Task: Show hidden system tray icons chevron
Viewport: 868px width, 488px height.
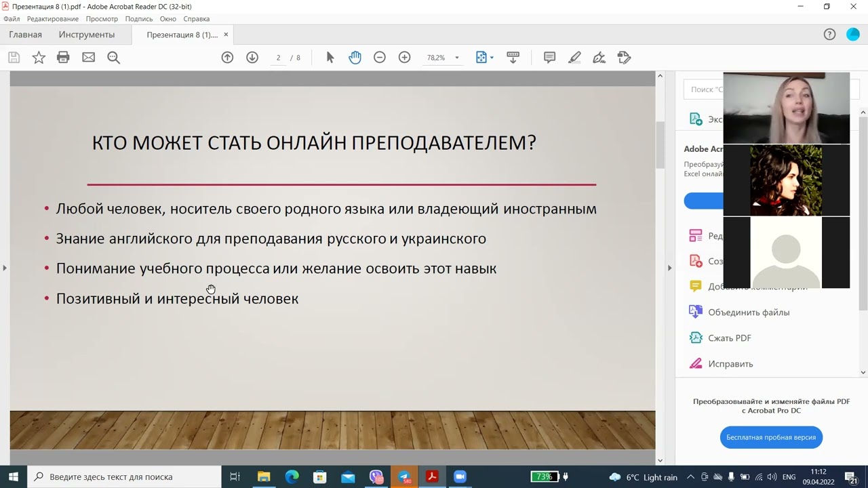Action: click(x=690, y=477)
